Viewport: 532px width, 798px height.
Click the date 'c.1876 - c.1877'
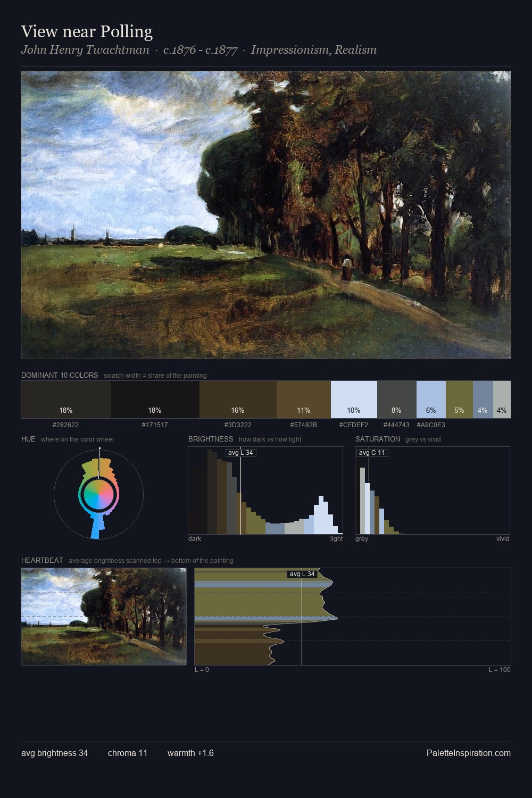pyautogui.click(x=200, y=50)
